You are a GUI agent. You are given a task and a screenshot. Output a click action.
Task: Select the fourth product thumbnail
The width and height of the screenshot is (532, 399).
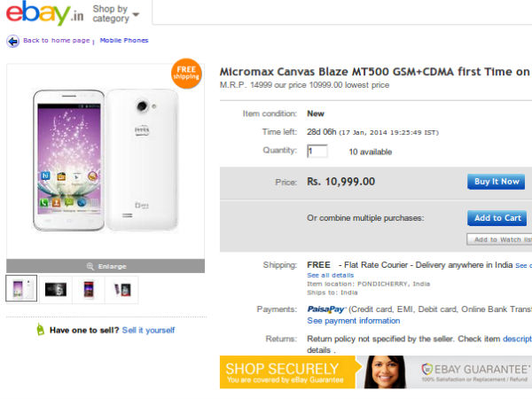pyautogui.click(x=121, y=289)
